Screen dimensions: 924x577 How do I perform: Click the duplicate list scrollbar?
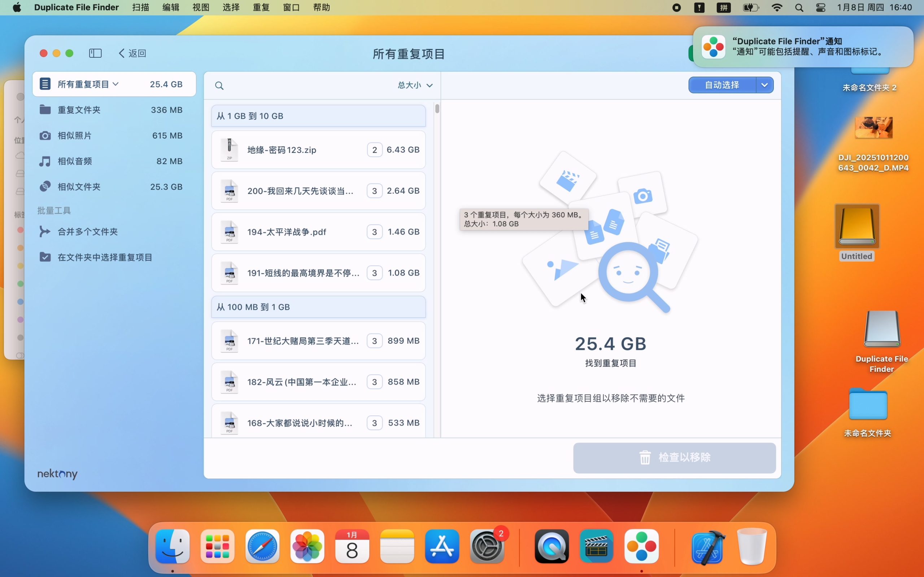pos(437,109)
